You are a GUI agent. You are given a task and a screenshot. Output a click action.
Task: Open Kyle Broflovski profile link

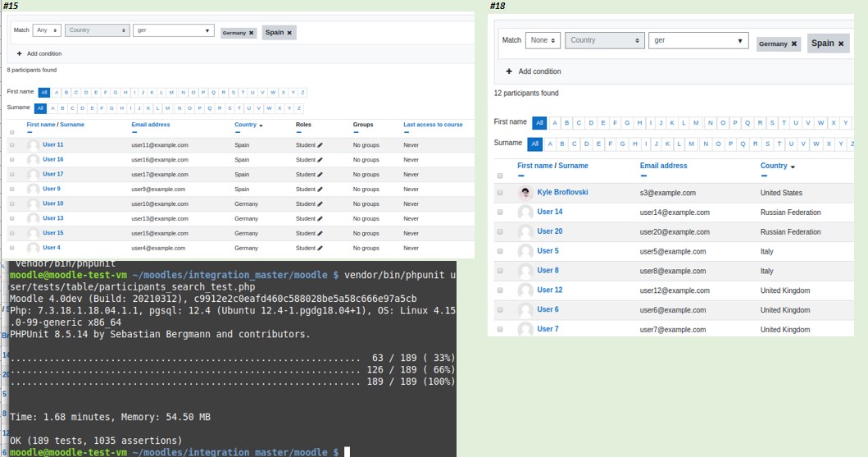562,192
